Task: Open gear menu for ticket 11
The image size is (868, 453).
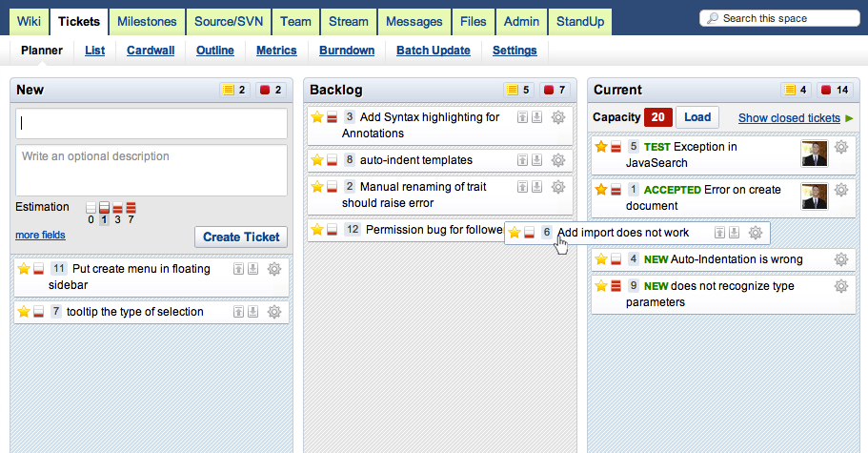Action: [x=274, y=269]
